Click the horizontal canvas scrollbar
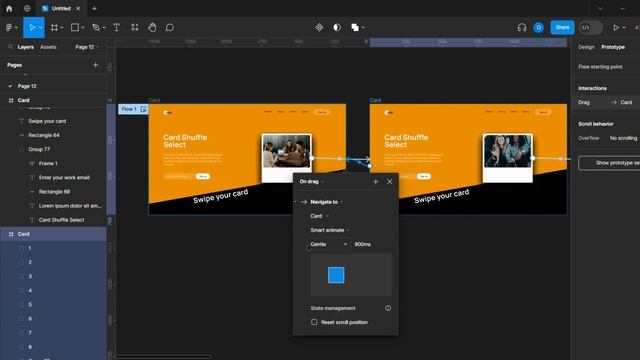Viewport: 640px width, 360px height. click(163, 356)
